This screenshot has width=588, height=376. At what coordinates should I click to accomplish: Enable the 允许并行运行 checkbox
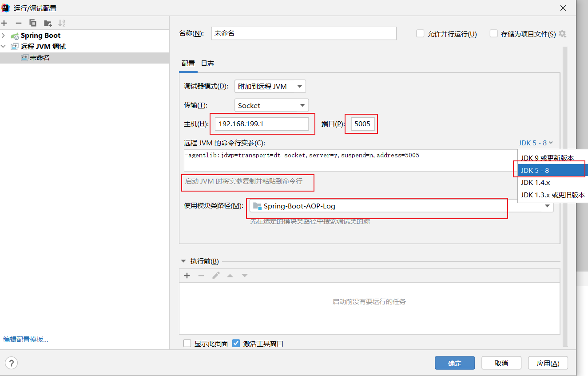[420, 33]
